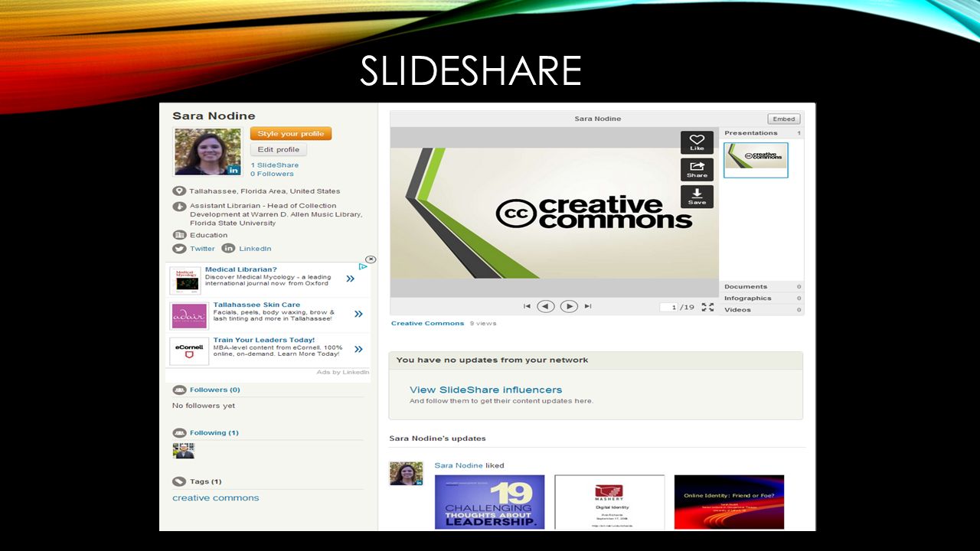The width and height of the screenshot is (980, 551).
Task: Click the main Creative Commons slide
Action: tap(554, 213)
